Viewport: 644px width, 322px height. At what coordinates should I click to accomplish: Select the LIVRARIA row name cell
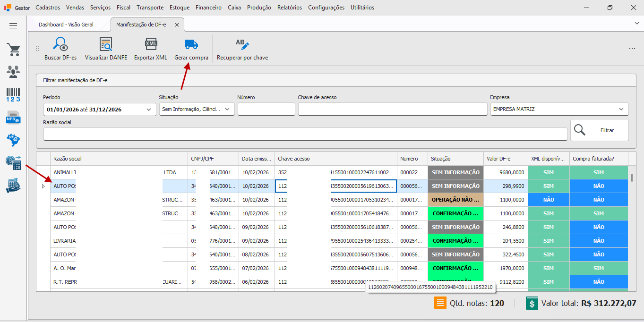click(119, 241)
